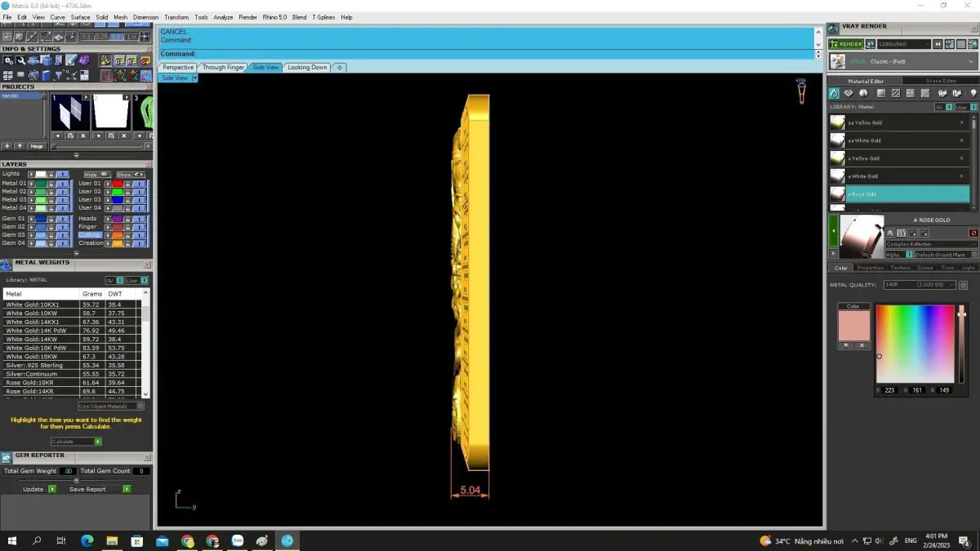Open the File menu

point(7,17)
